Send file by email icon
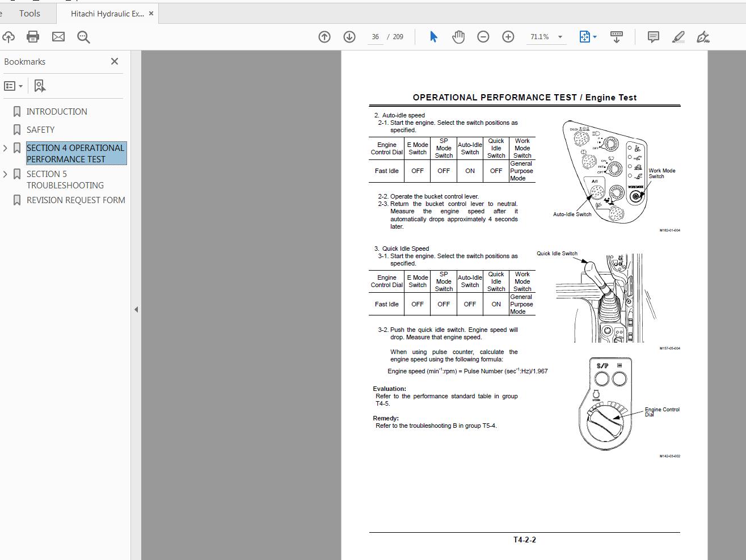 [x=58, y=37]
